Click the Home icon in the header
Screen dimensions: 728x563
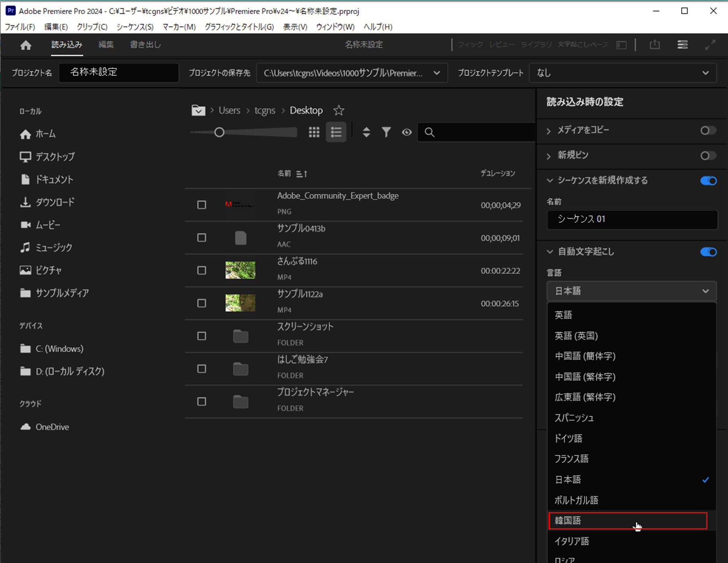tap(25, 45)
